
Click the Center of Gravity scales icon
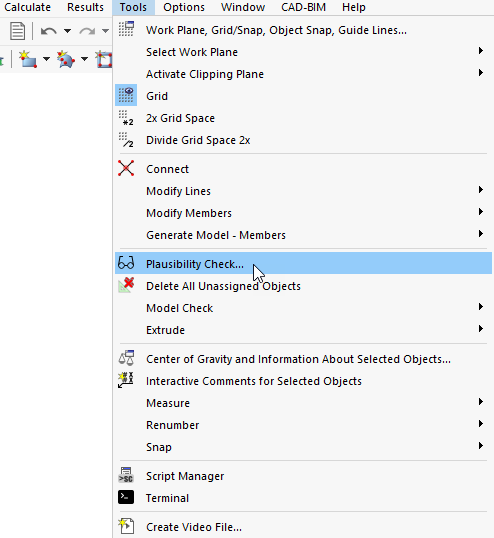[x=126, y=358]
